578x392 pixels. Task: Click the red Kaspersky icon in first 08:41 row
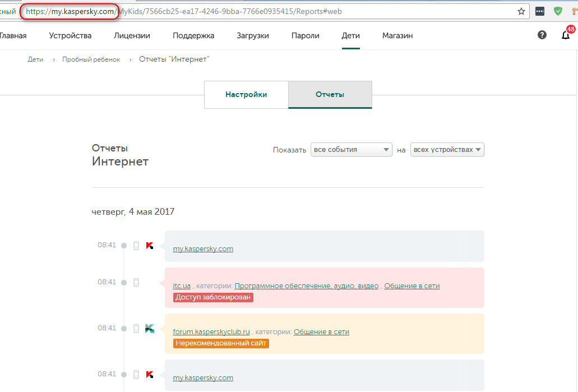coord(150,246)
